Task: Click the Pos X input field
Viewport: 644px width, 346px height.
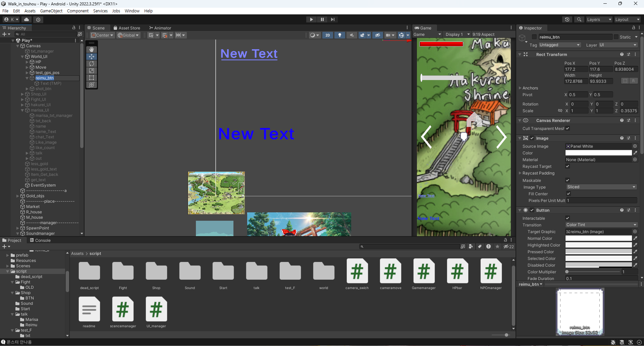Action: (576, 69)
